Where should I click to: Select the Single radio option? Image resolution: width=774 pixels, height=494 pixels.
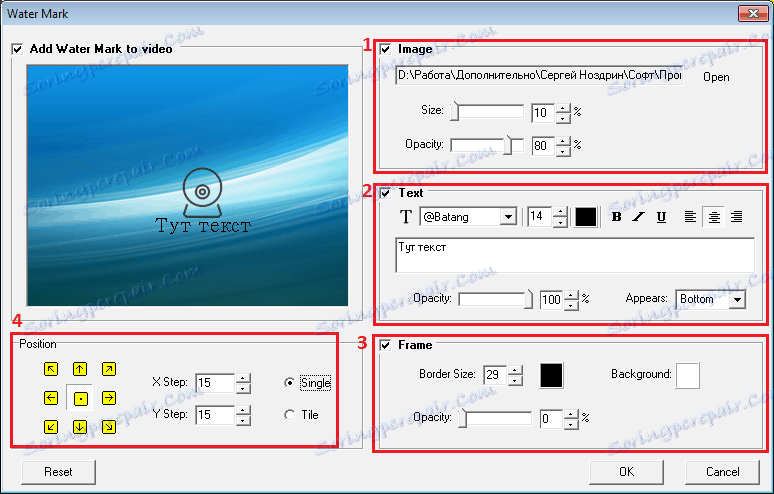[290, 383]
